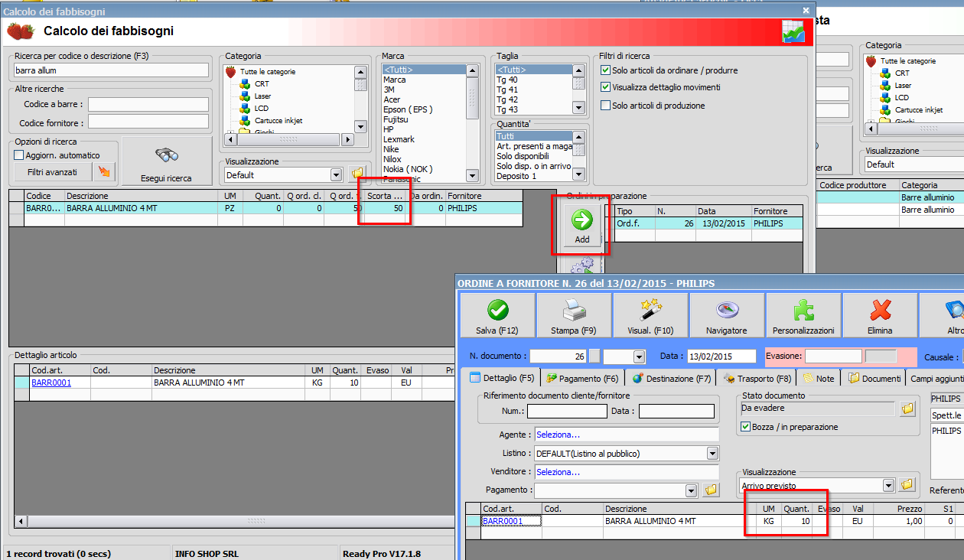Select Laser category in background window
964x560 pixels.
[x=903, y=85]
